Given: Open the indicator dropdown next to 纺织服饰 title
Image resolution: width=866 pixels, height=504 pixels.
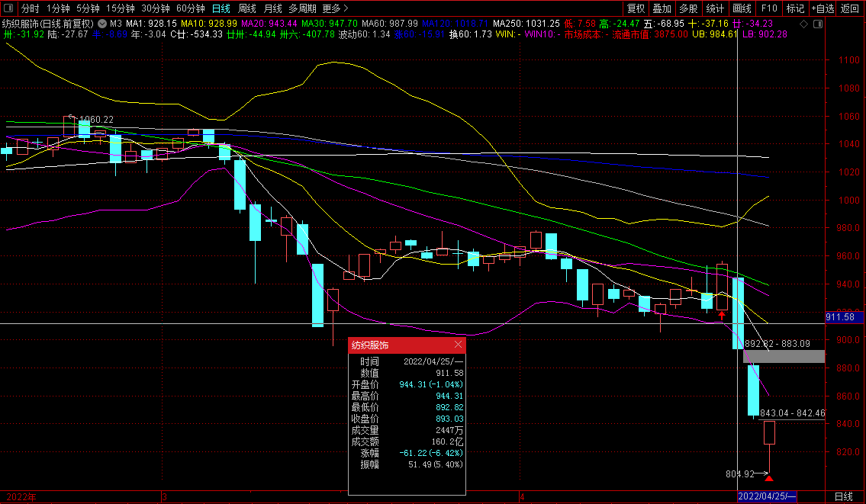Looking at the screenshot, I should click(x=102, y=24).
